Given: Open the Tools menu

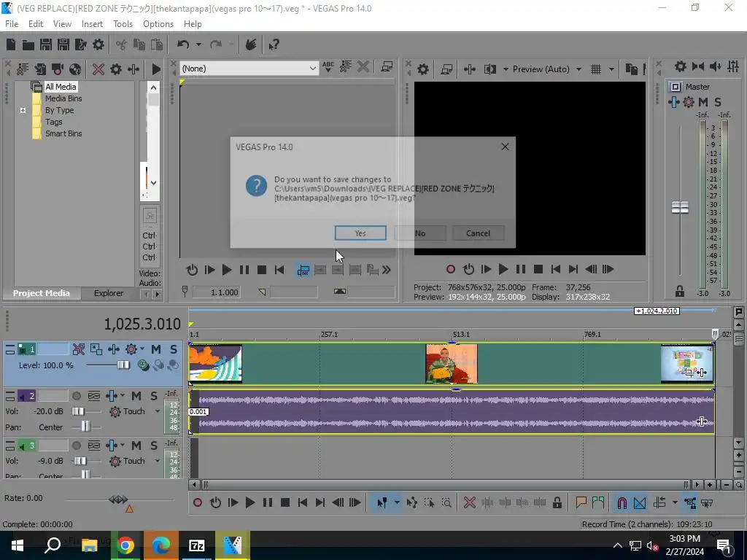Looking at the screenshot, I should pyautogui.click(x=123, y=24).
